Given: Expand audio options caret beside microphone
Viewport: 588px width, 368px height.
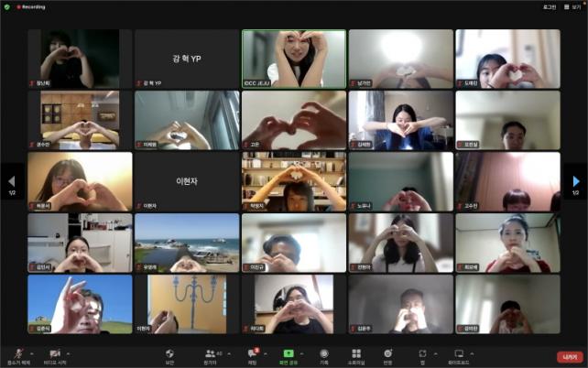Looking at the screenshot, I should [x=31, y=352].
